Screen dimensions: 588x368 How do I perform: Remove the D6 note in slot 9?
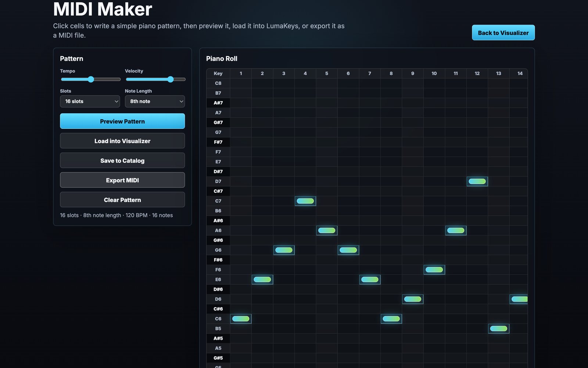(413, 299)
